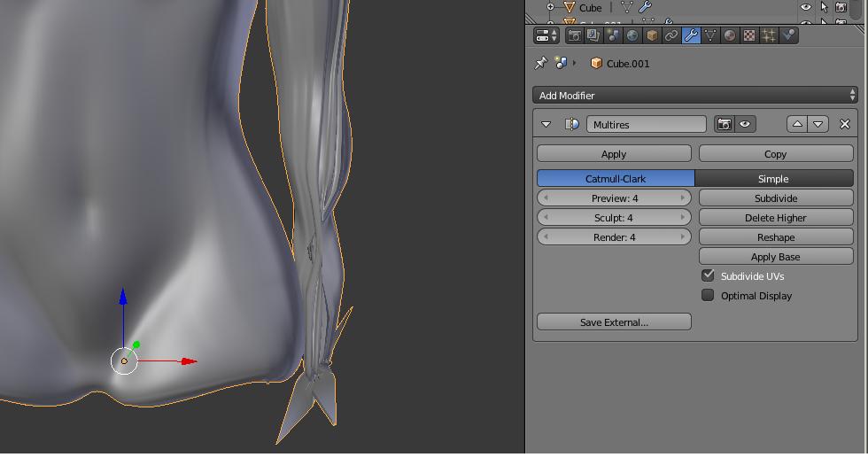Click the Multires modifier name field
This screenshot has height=465, width=868.
646,125
